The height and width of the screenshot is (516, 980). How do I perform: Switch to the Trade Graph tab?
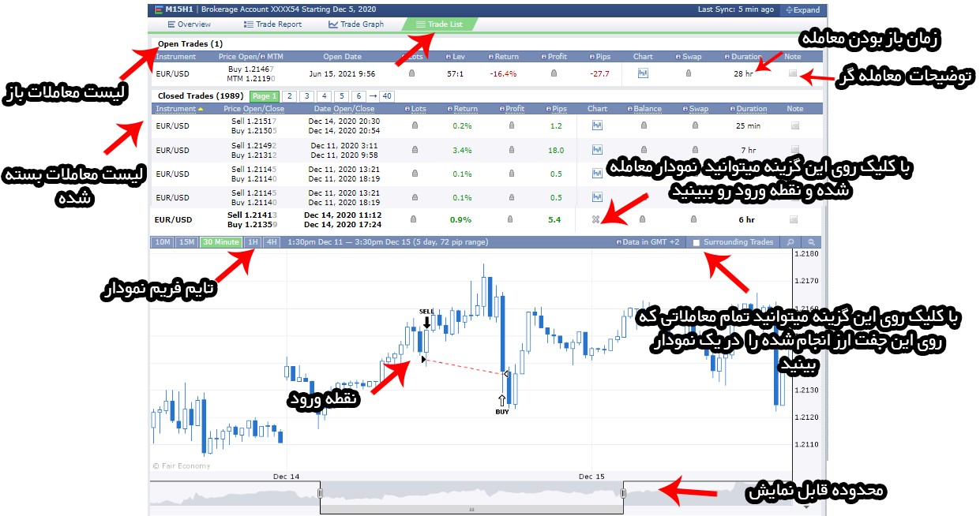pyautogui.click(x=356, y=24)
